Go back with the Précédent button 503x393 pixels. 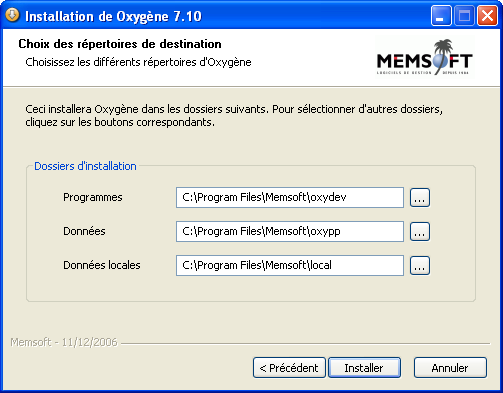[x=289, y=368]
